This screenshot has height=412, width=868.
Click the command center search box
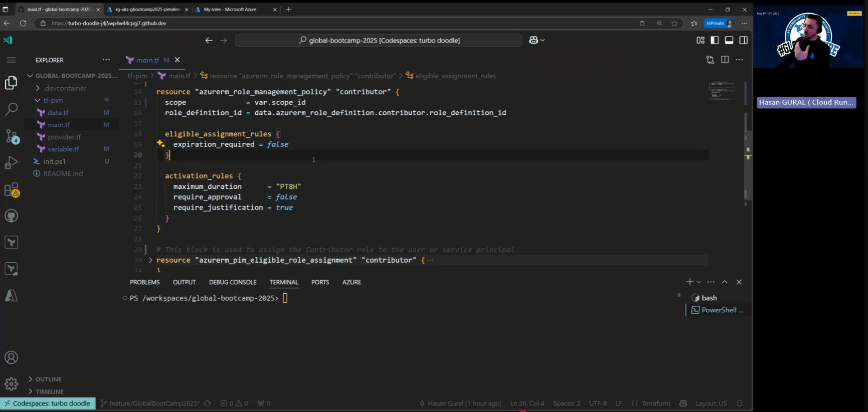(379, 40)
